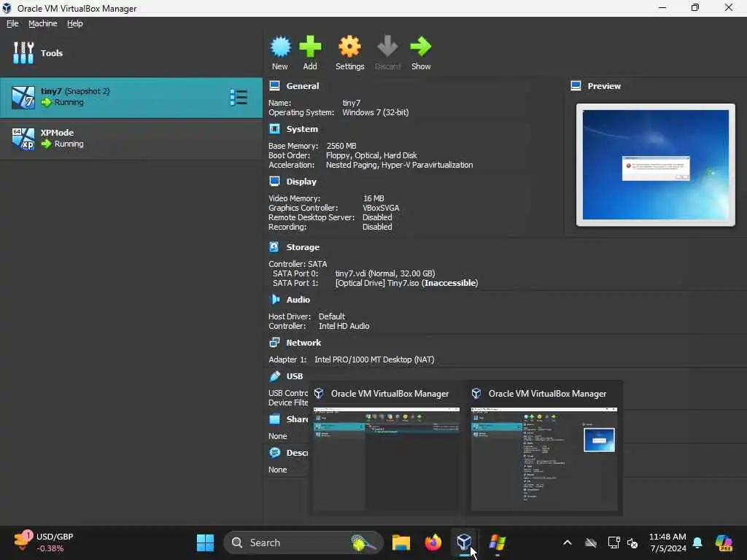Click the Windows 7 (32-bit) operating system value
747x560 pixels.
(x=376, y=112)
